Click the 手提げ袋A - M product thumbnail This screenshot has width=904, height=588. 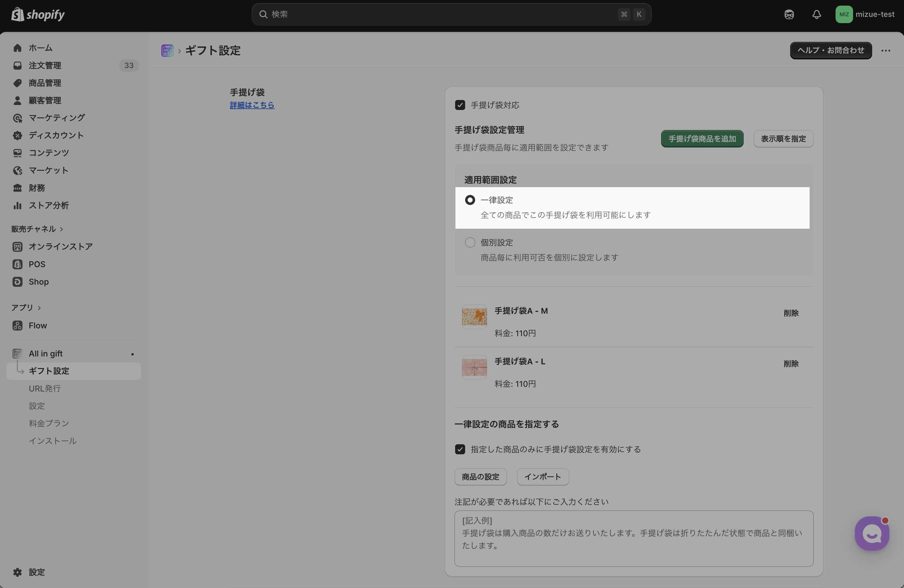(x=474, y=316)
